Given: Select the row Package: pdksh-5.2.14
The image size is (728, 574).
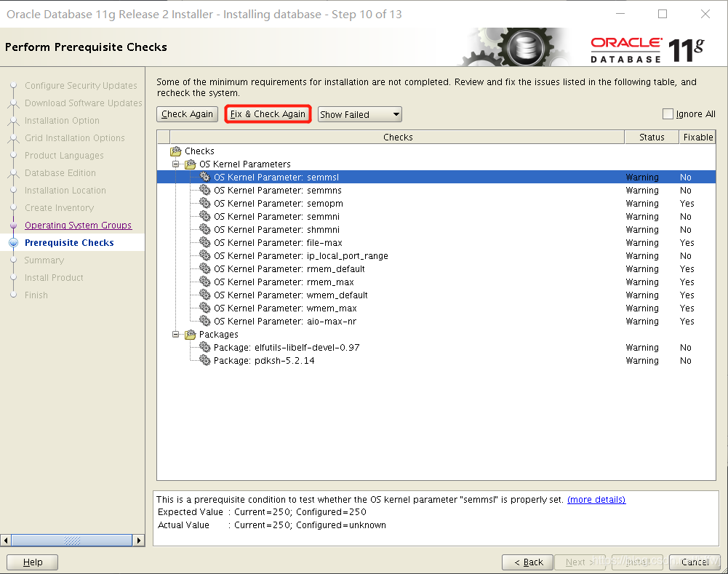Looking at the screenshot, I should [x=436, y=360].
